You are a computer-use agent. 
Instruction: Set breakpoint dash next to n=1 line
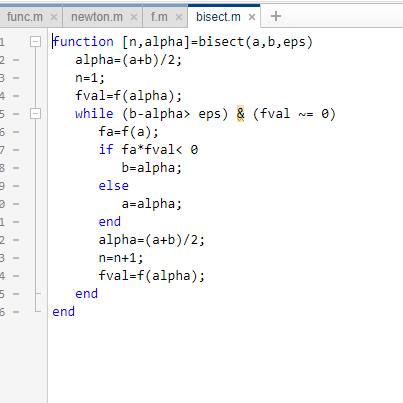[x=16, y=78]
